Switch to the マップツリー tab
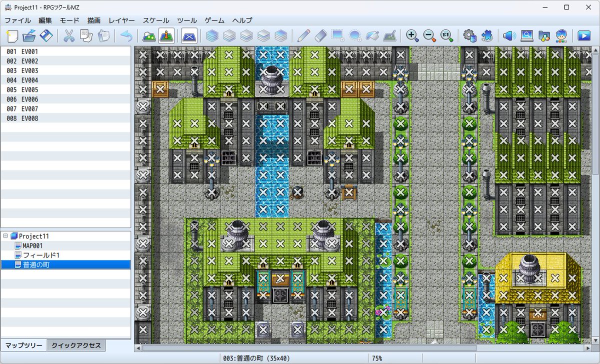 (x=24, y=345)
